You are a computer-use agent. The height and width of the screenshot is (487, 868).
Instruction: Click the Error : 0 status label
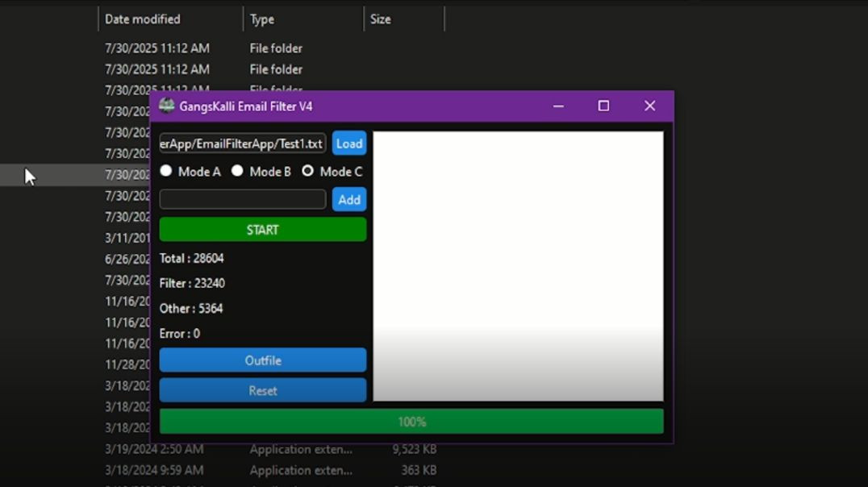coord(179,332)
